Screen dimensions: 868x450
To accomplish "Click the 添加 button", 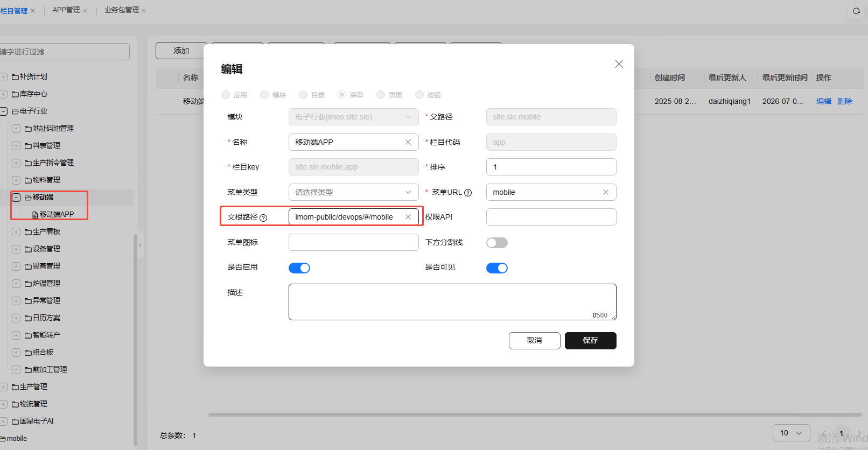I will tap(181, 51).
